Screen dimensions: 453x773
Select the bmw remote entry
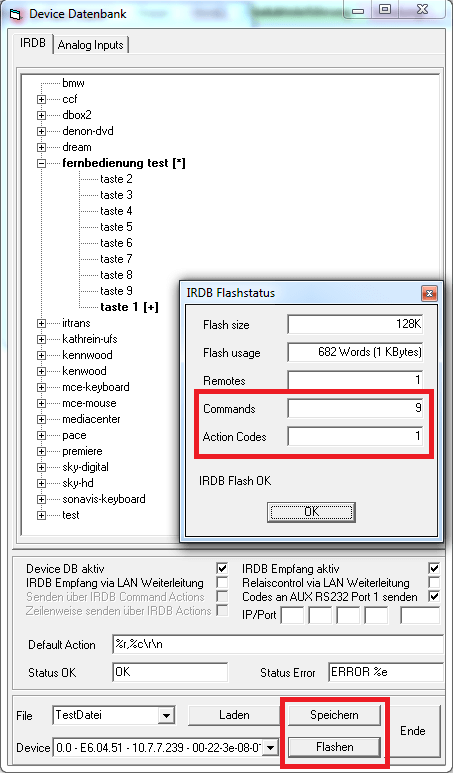pyautogui.click(x=73, y=83)
